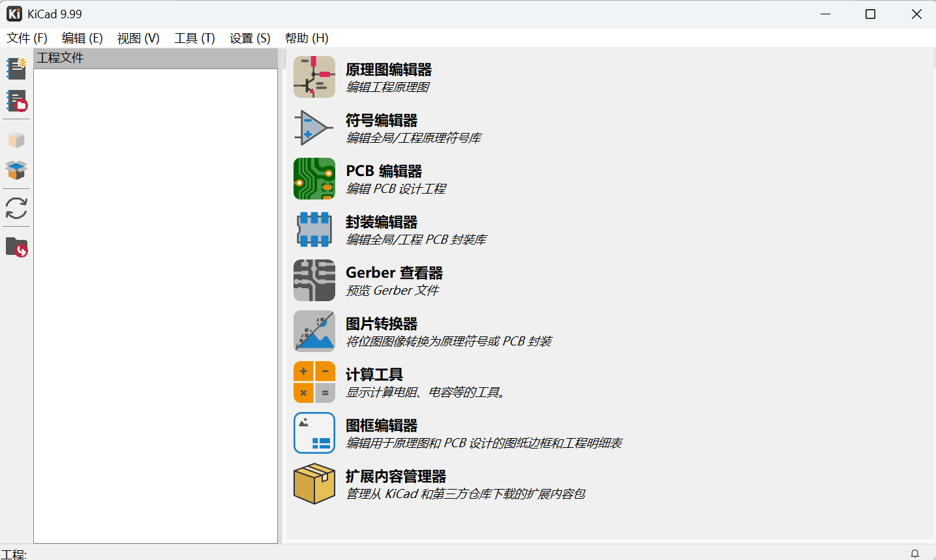Viewport: 936px width, 560px height.
Task: Click the description 编辑全局/工程 PCB 封装库
Action: pos(416,240)
